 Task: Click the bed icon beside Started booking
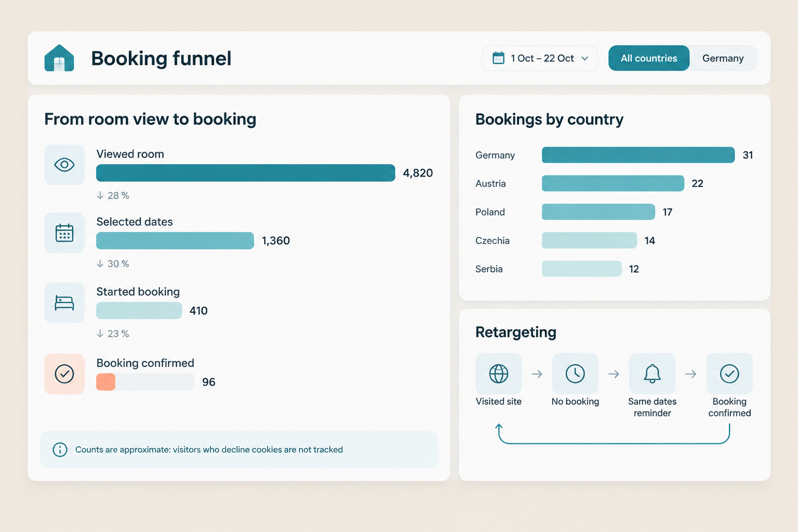[64, 303]
